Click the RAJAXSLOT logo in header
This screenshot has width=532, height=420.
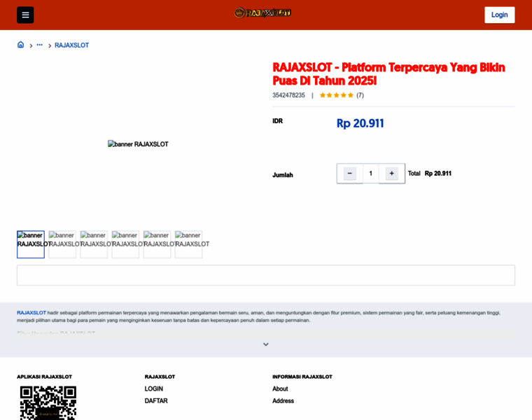click(263, 13)
